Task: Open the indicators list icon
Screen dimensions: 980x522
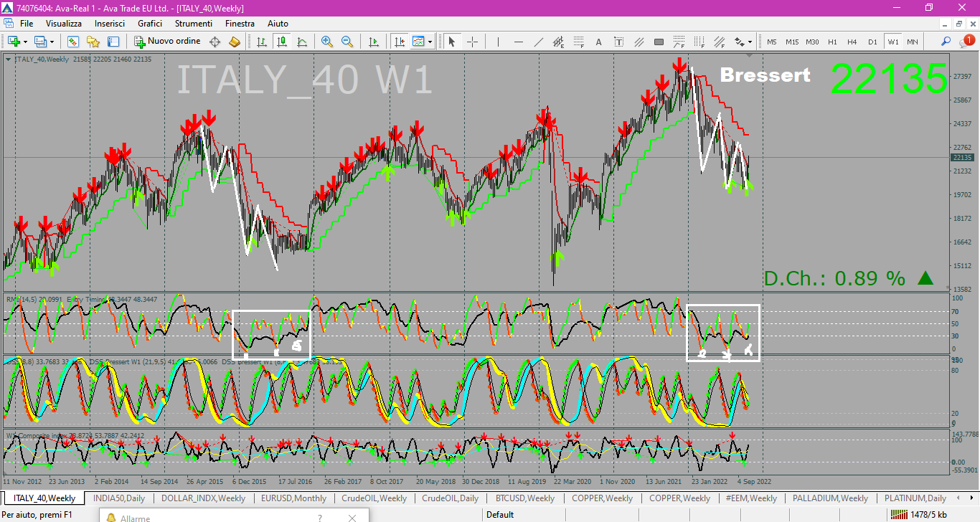Action: (x=418, y=42)
